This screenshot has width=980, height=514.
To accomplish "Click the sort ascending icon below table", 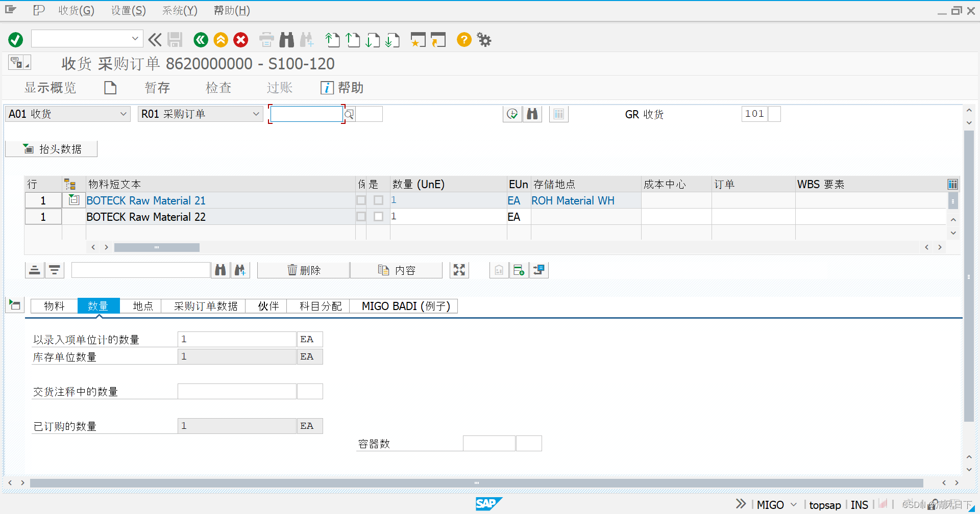I will (35, 270).
